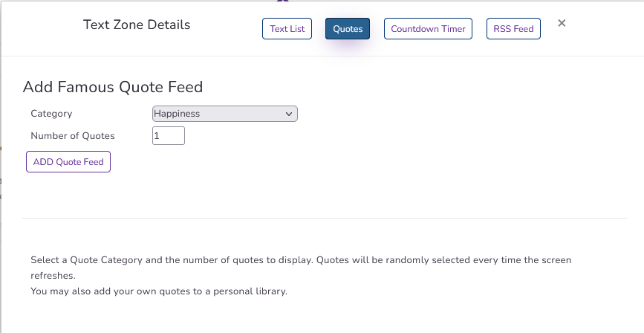
Task: Click the Number of Quotes label
Action: click(73, 136)
